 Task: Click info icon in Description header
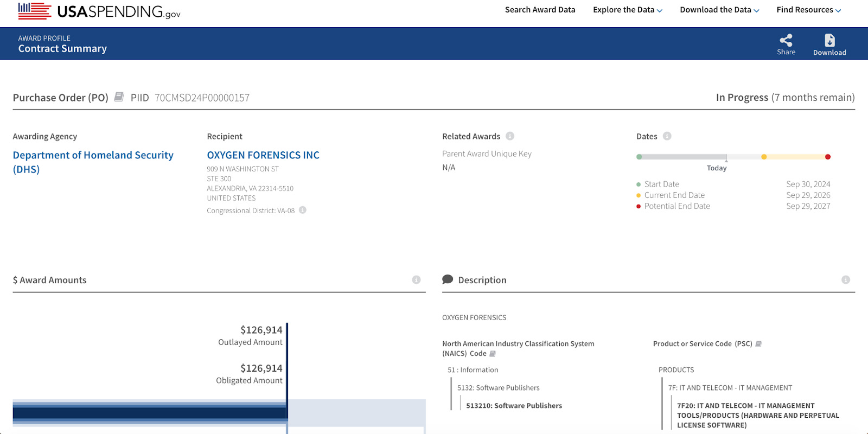[x=845, y=280]
